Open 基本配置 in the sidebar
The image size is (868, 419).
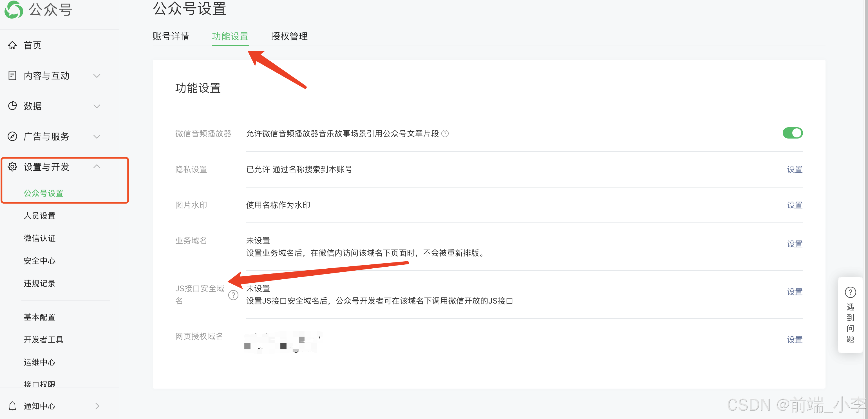tap(39, 317)
